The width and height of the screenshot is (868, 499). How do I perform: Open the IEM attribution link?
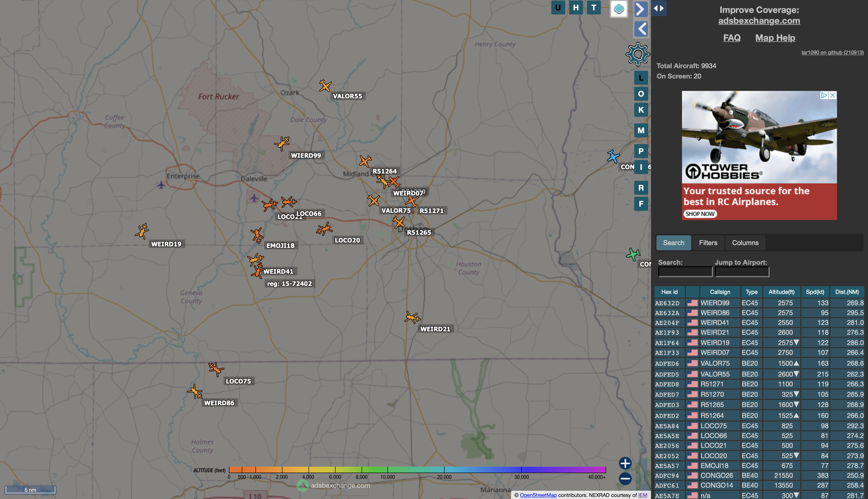click(642, 495)
